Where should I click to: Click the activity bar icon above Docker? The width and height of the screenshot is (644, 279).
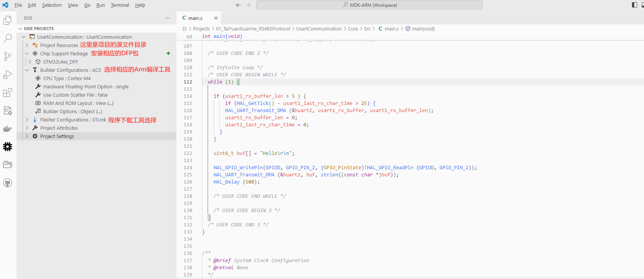point(8,111)
